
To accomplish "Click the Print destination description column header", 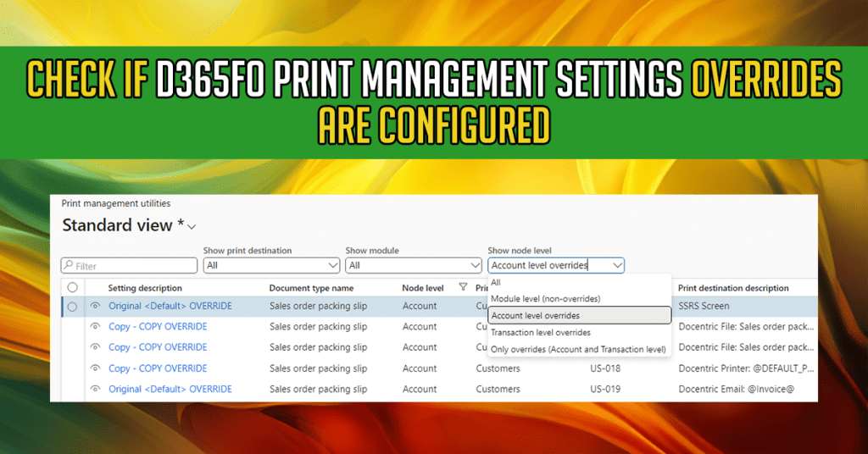I will (733, 288).
